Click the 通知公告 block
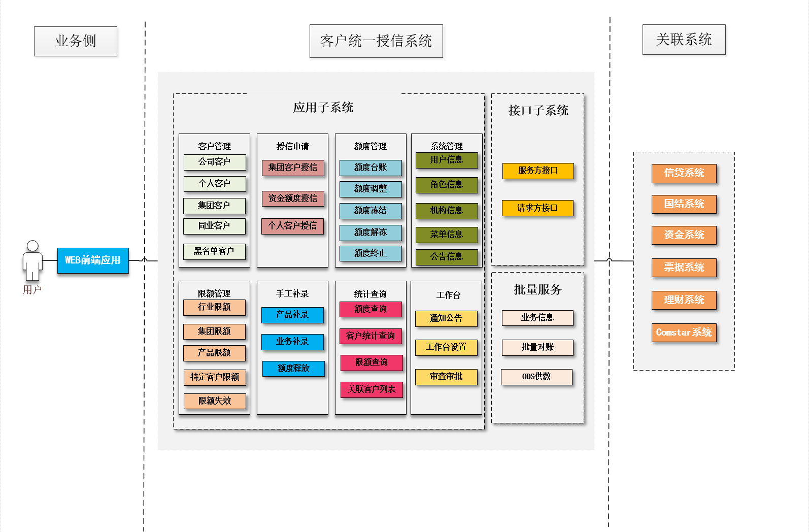This screenshot has width=809, height=532. tap(446, 318)
